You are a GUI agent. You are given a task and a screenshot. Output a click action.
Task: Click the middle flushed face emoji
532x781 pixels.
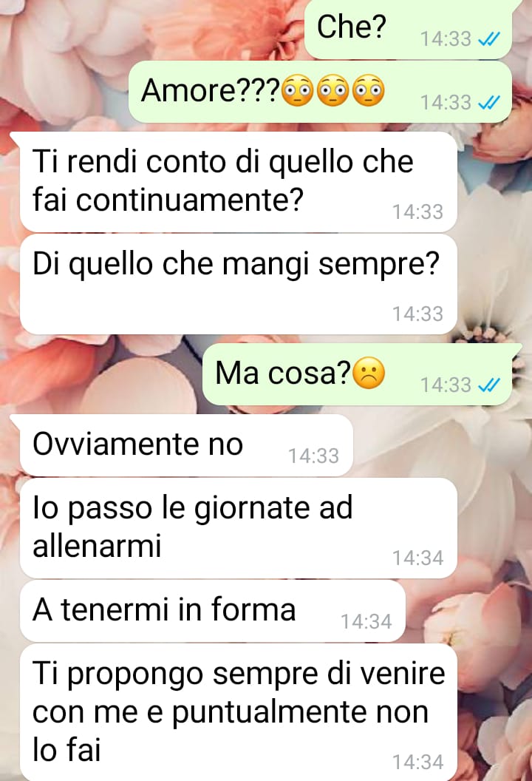point(333,91)
